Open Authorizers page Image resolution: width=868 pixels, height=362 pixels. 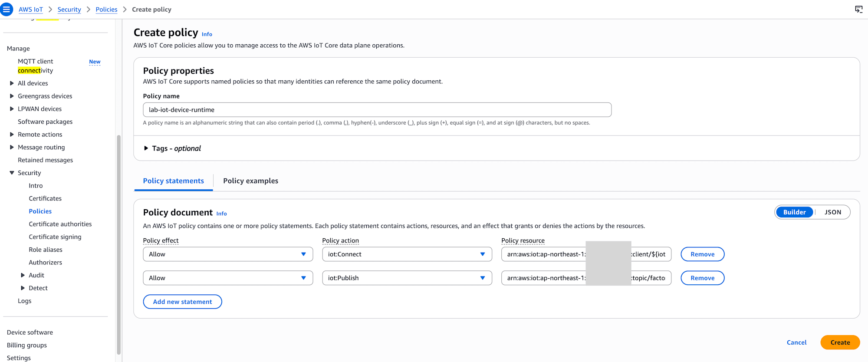[x=45, y=263]
